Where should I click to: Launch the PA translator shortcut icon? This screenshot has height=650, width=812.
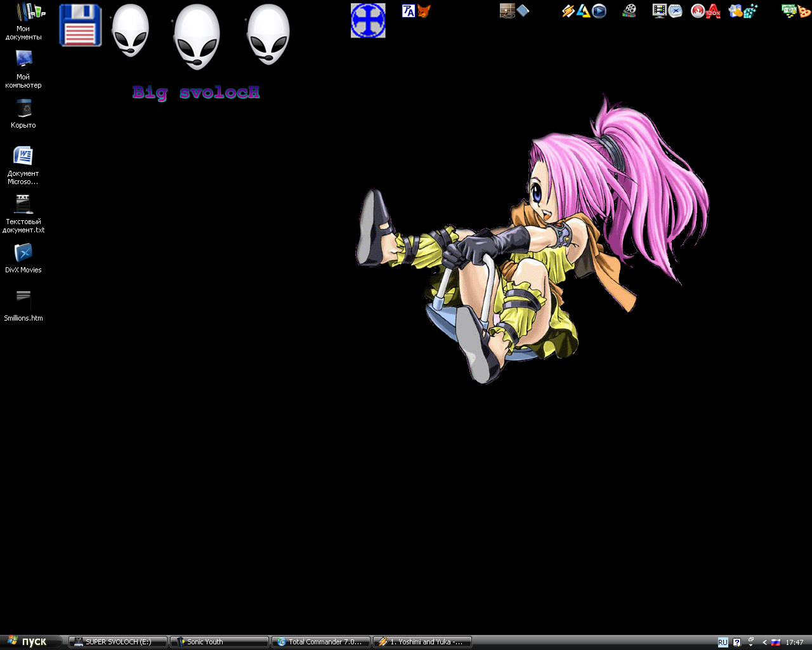click(409, 11)
